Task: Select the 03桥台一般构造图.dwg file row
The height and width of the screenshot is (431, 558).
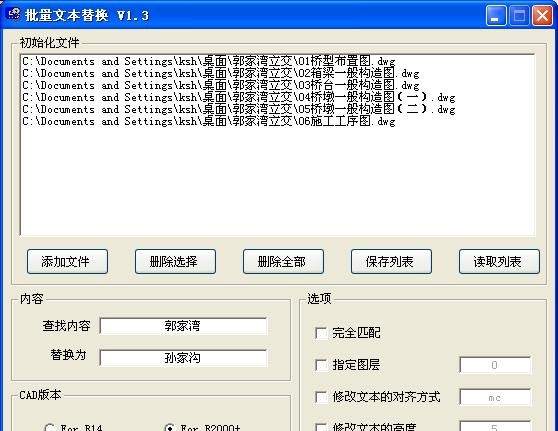Action: 278,85
